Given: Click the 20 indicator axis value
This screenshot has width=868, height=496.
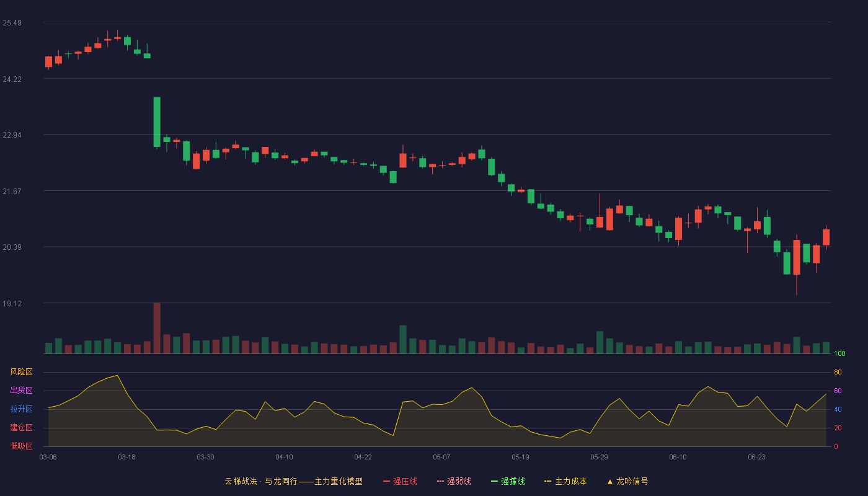Looking at the screenshot, I should (838, 428).
